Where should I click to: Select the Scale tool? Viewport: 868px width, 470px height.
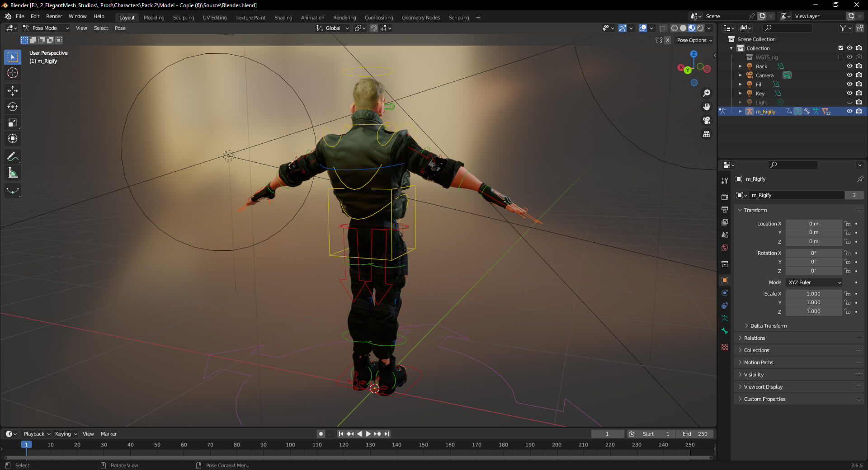[13, 122]
